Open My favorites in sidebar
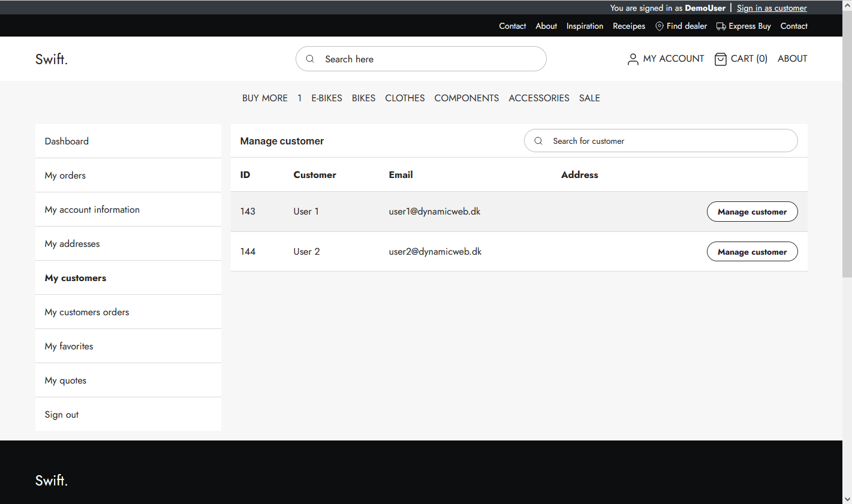Screen dimensions: 852x504 (x=128, y=346)
